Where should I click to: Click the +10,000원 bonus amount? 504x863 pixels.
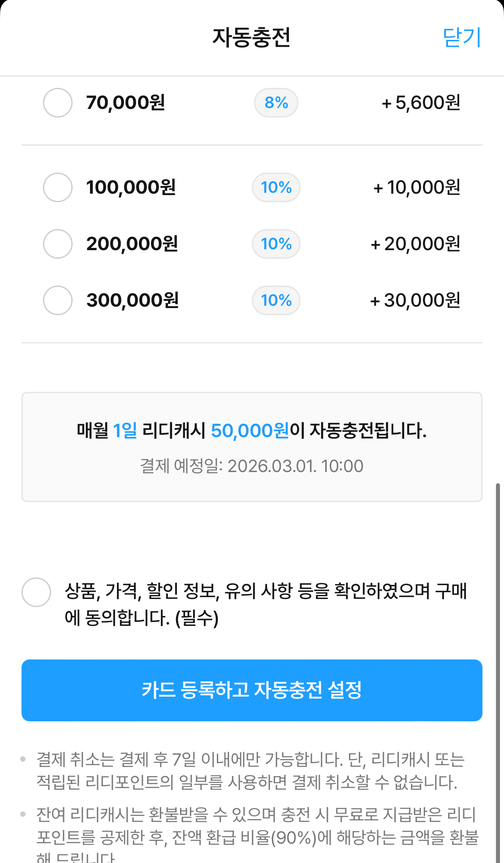point(417,187)
